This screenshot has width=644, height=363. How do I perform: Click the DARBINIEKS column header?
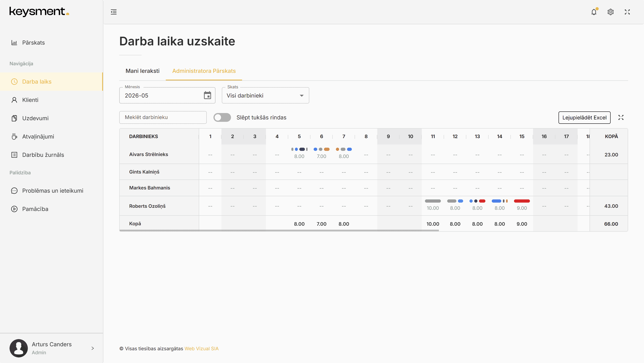pos(144,137)
